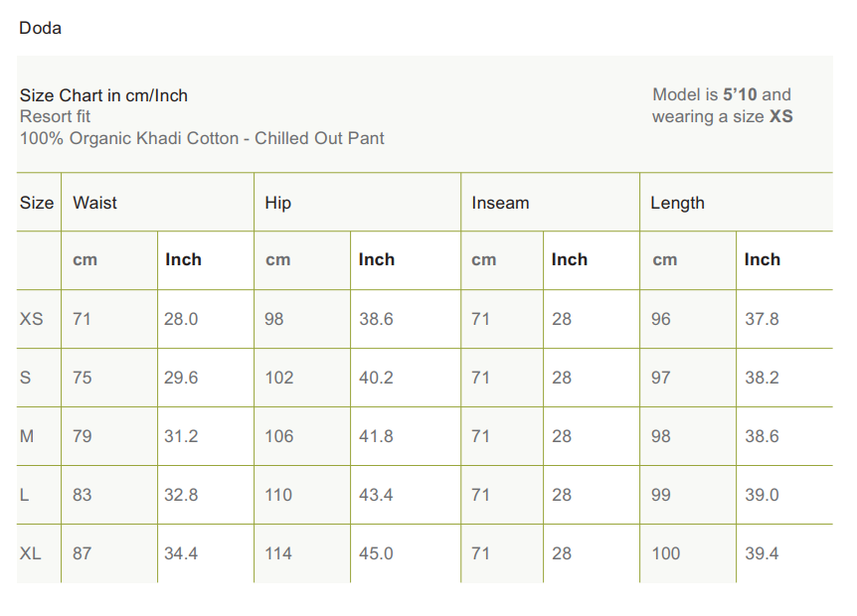Click the Length column header
Image resolution: width=857 pixels, height=616 pixels.
677,203
